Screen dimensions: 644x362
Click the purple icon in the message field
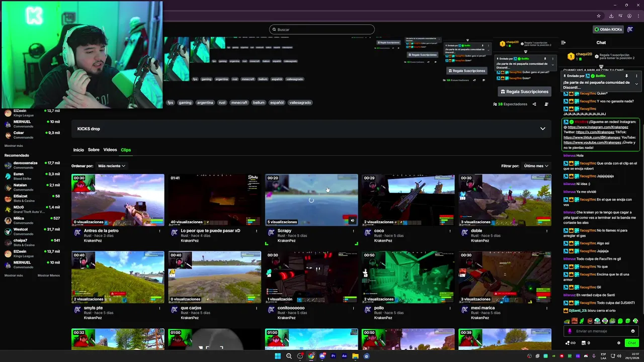570,331
